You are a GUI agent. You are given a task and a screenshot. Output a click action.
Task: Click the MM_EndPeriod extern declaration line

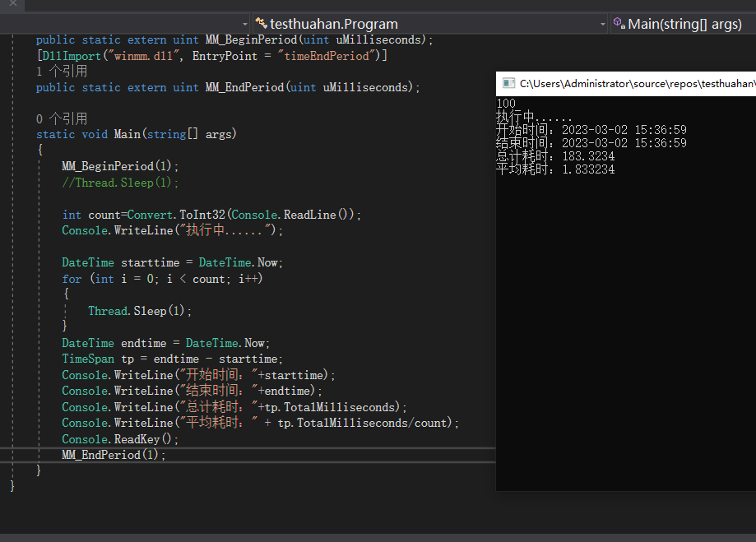click(x=228, y=87)
